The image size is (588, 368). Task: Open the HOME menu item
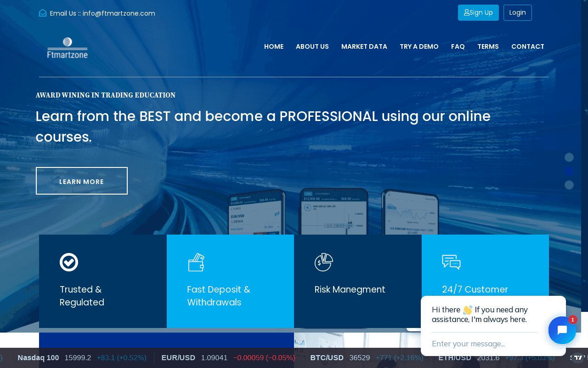pyautogui.click(x=274, y=46)
